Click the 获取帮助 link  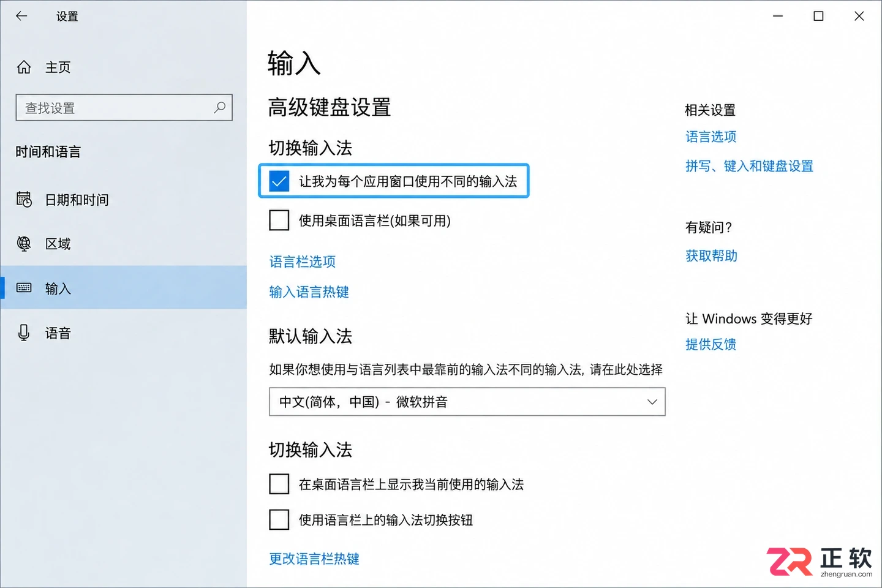coord(711,255)
